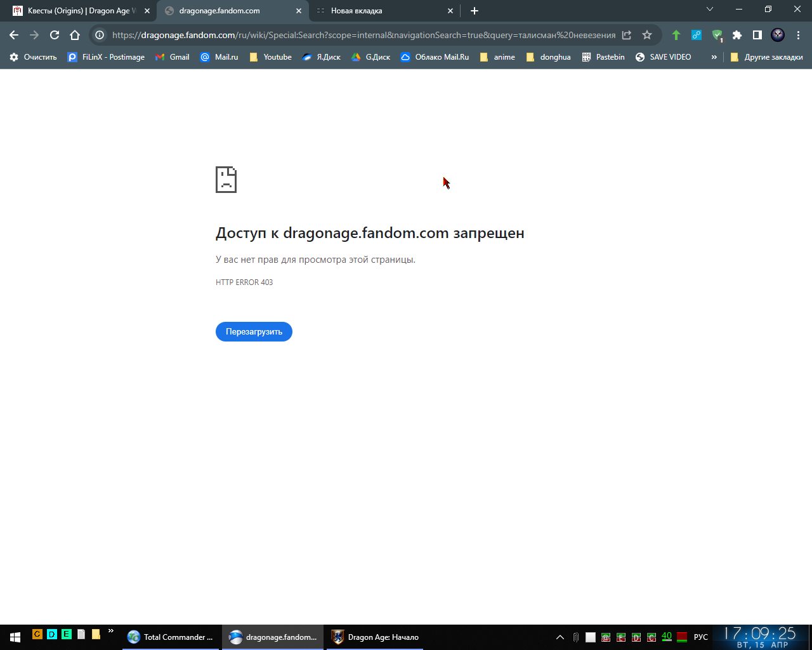
Task: Open the profile avatar menu
Action: (x=778, y=35)
